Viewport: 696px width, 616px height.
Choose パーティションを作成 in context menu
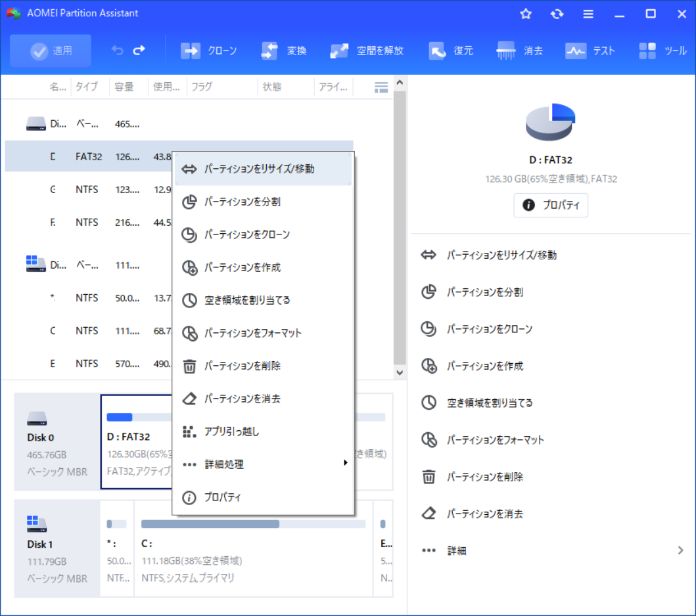[264, 267]
